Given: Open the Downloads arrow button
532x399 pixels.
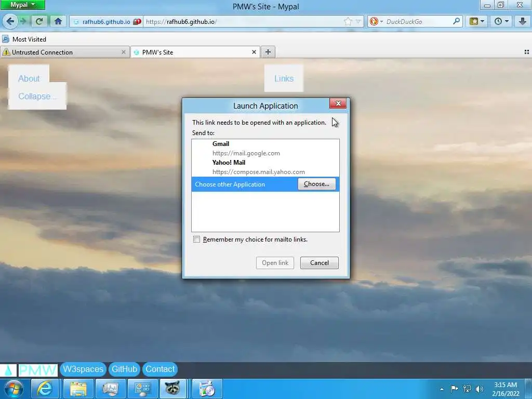Looking at the screenshot, I should tap(523, 21).
